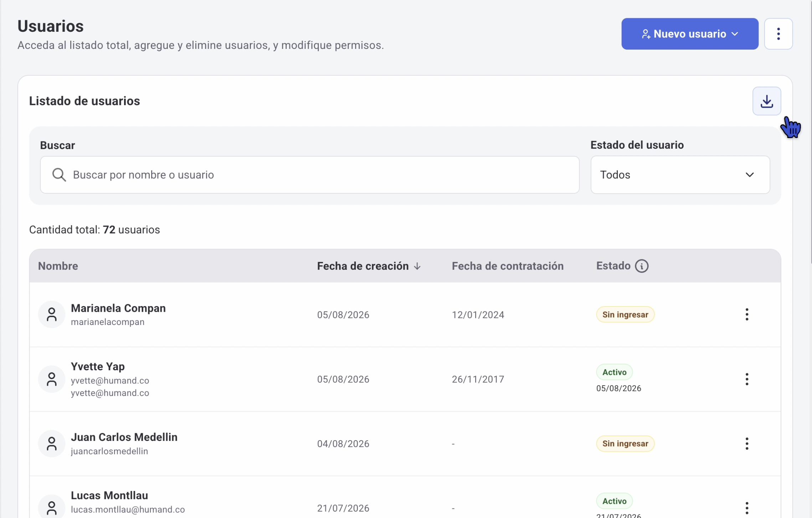This screenshot has height=518, width=812.
Task: Sort by Fecha de contratación column header
Action: (507, 266)
